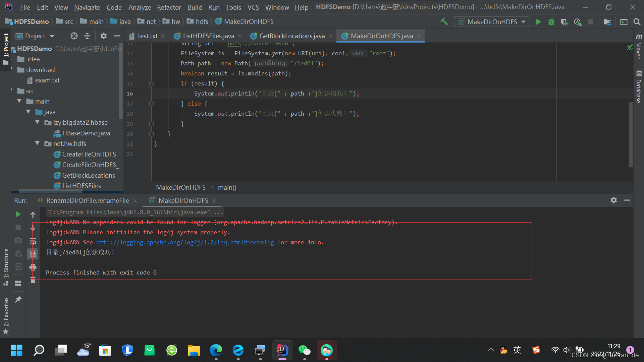The width and height of the screenshot is (644, 362).
Task: Open the log4j noconfig FAQ link
Action: click(185, 242)
